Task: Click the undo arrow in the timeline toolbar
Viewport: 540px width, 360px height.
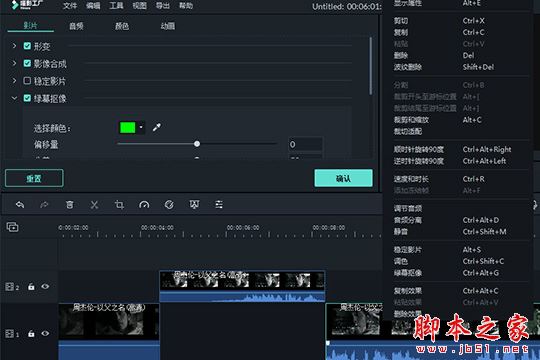Action: pyautogui.click(x=20, y=205)
